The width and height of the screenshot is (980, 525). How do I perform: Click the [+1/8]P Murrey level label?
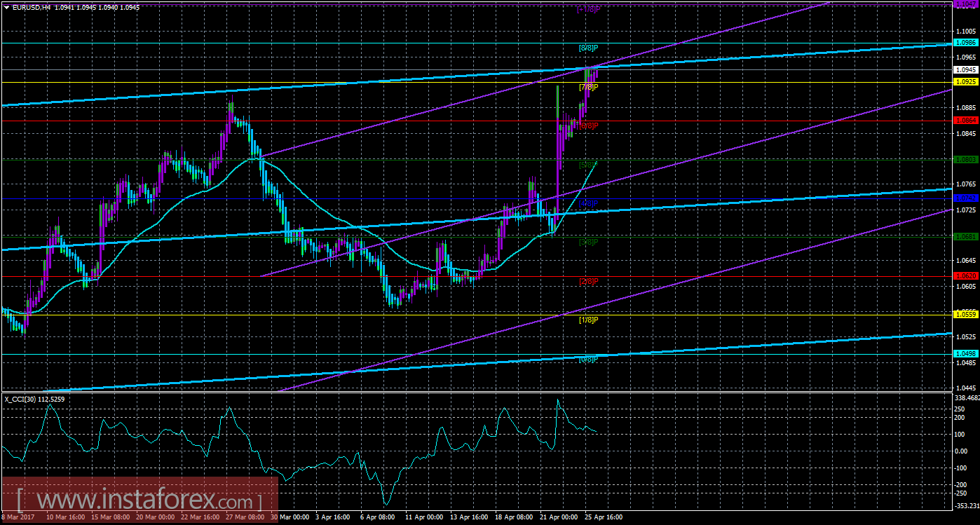[x=588, y=9]
